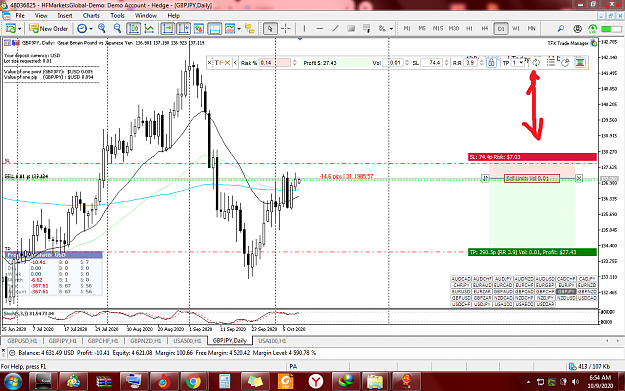The height and width of the screenshot is (391, 625).
Task: Switch chart to M15 timeframe
Action: coord(438,29)
